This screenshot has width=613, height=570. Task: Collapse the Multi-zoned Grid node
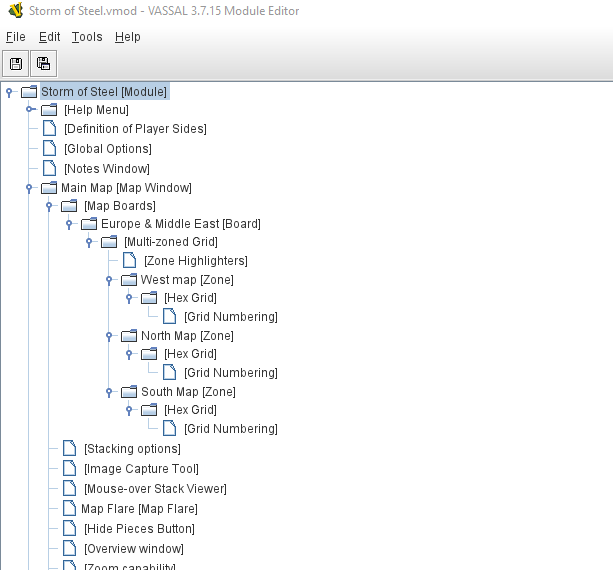click(89, 242)
